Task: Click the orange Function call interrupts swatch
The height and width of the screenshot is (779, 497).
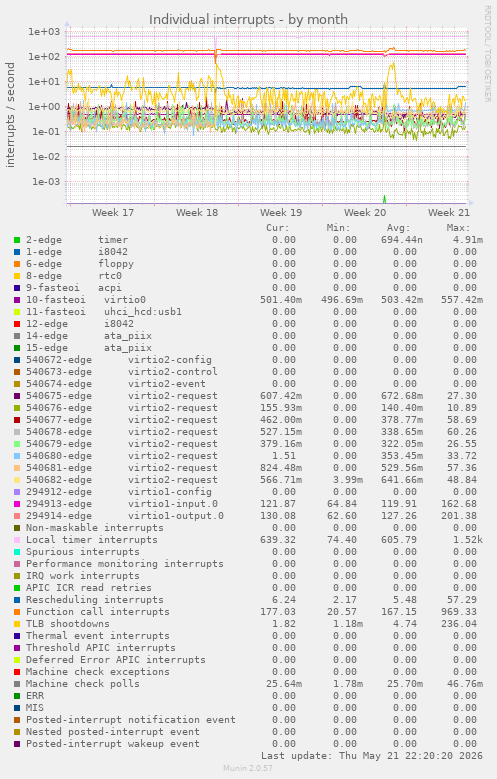Action: 17,612
